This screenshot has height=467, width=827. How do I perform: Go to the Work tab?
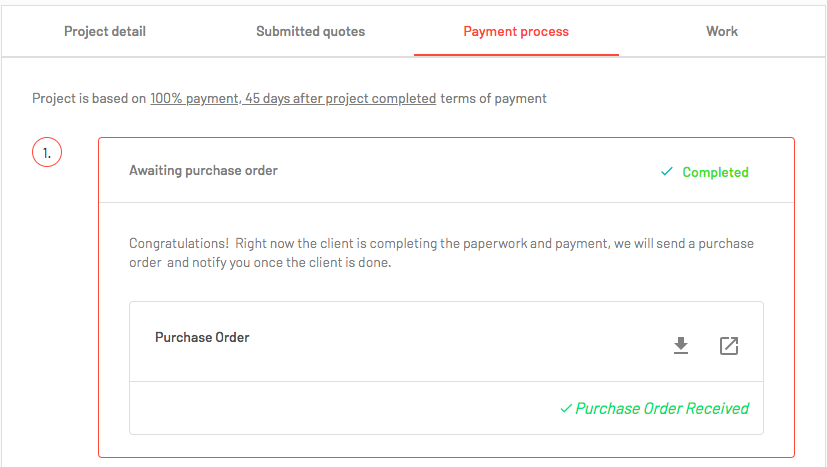coord(722,31)
